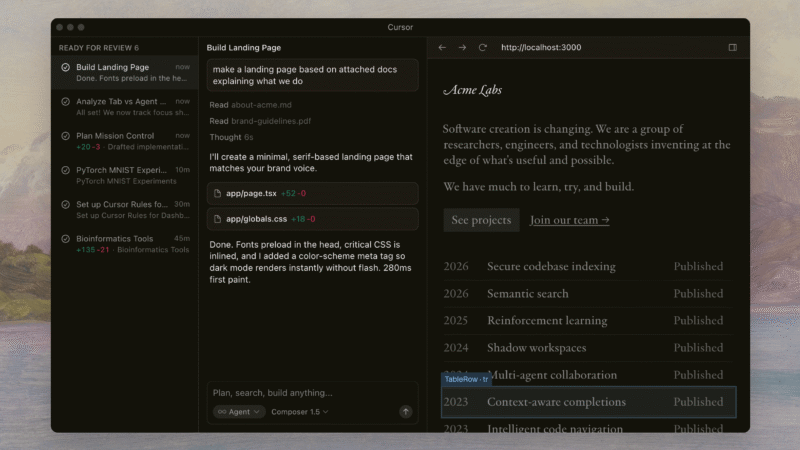
Task: Send the prompt with the arrow button
Action: tap(405, 411)
